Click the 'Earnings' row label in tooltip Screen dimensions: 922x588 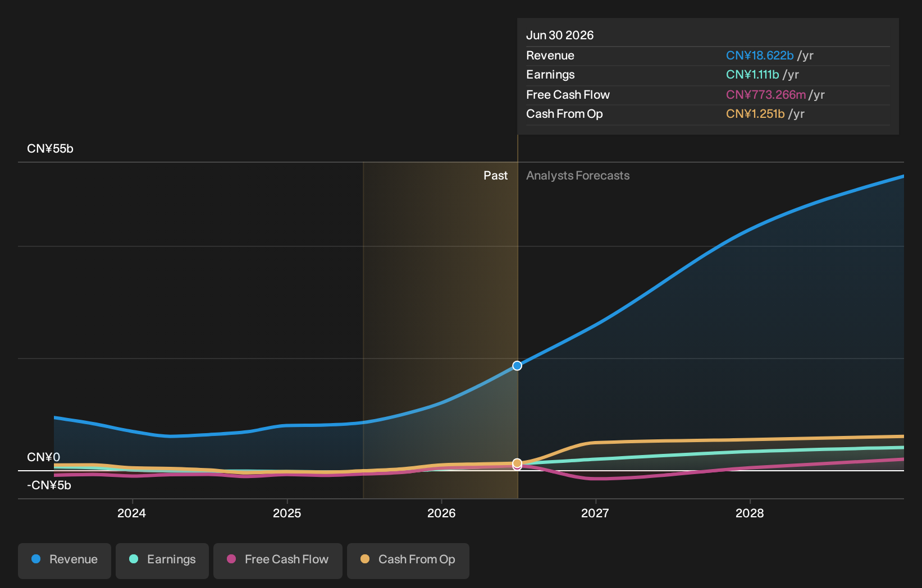(x=550, y=75)
